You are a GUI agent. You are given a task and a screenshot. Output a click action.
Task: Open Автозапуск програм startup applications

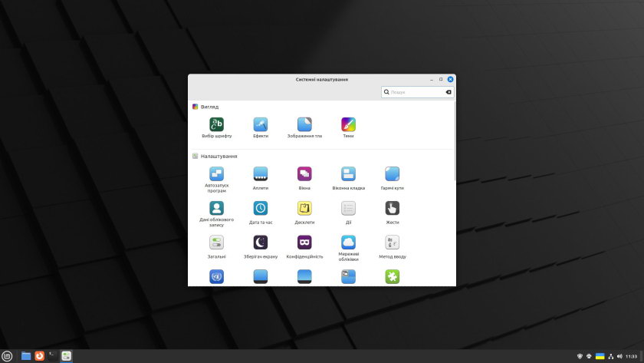216,180
